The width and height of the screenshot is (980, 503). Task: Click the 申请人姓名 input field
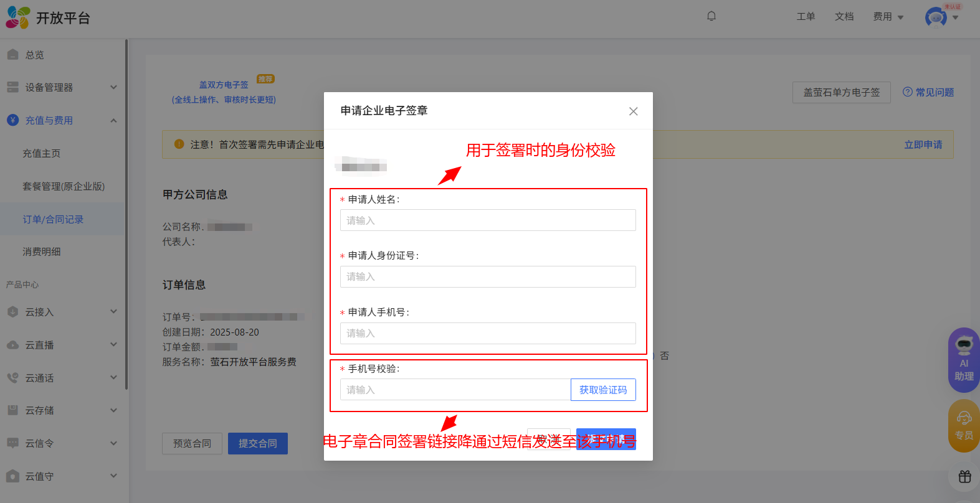coord(487,220)
